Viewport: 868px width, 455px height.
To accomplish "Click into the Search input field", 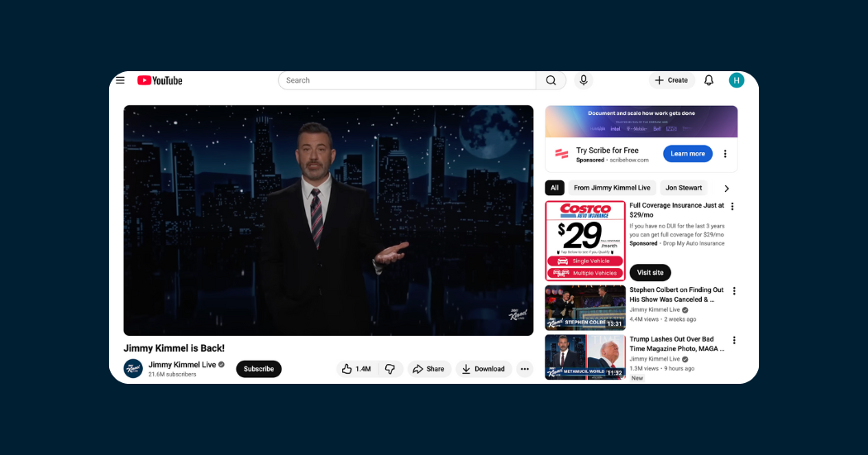I will pyautogui.click(x=405, y=80).
